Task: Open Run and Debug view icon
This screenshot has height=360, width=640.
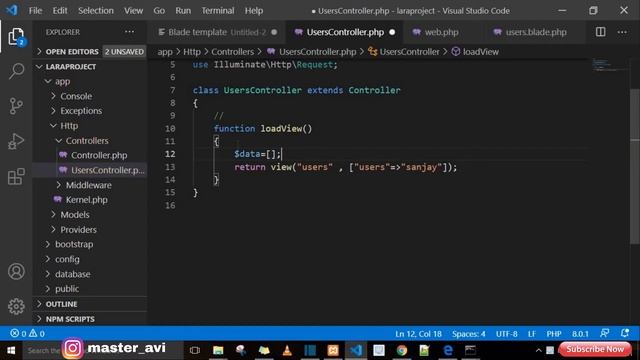Action: [x=16, y=141]
